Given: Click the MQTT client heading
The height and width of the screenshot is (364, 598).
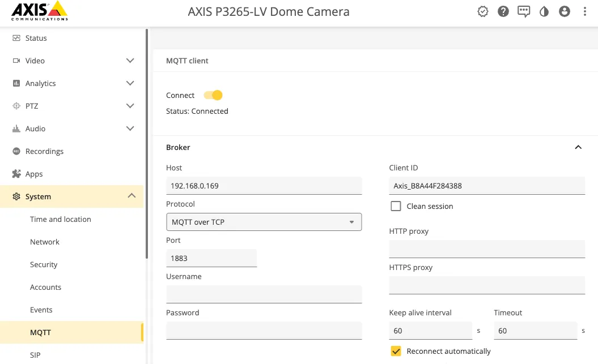Looking at the screenshot, I should [187, 61].
